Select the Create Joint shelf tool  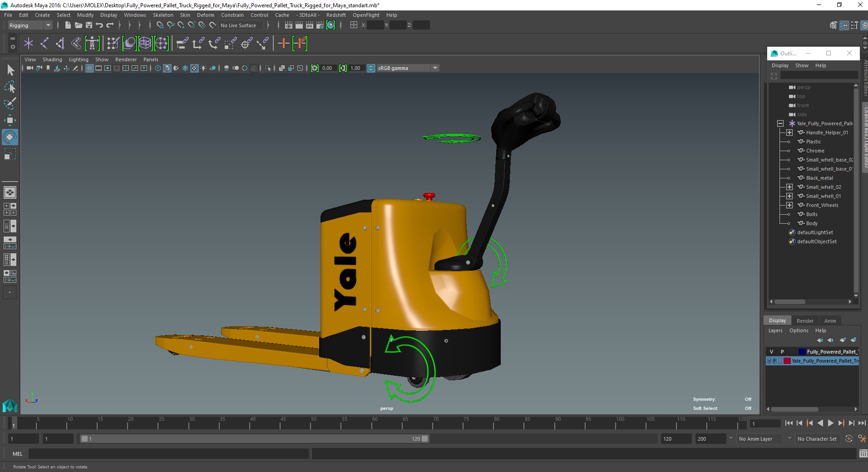tap(44, 44)
